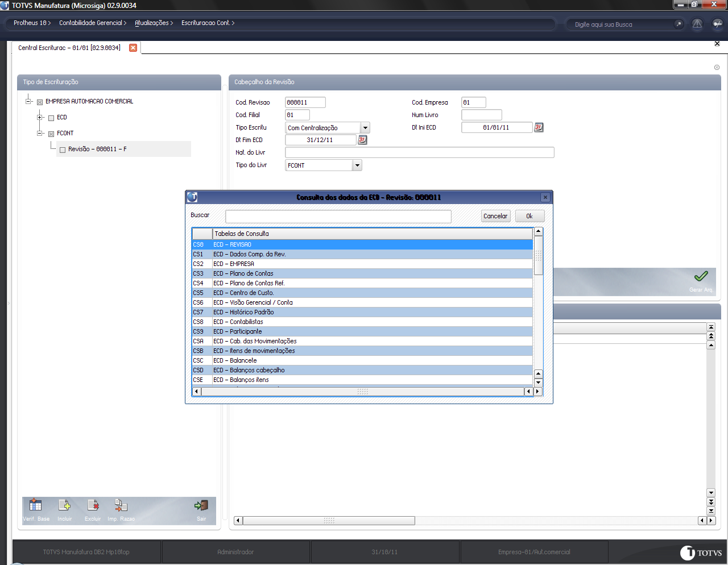Open the Tipo do Livr dropdown

click(357, 165)
